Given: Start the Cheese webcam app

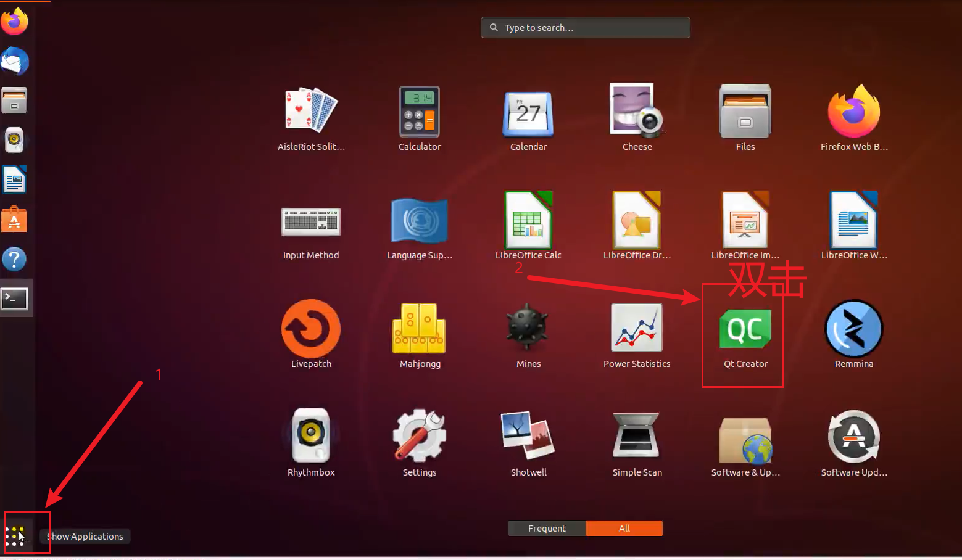Looking at the screenshot, I should pyautogui.click(x=637, y=110).
